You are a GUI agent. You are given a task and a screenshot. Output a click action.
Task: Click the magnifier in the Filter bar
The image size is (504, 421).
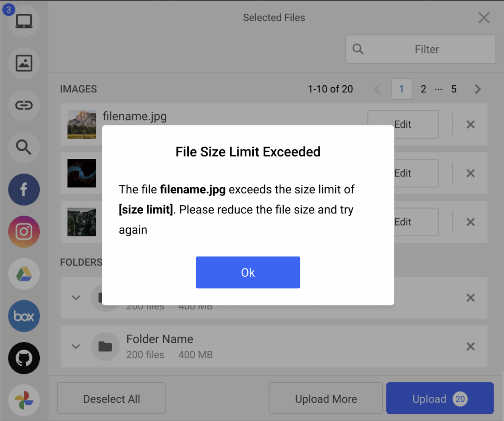tap(358, 49)
